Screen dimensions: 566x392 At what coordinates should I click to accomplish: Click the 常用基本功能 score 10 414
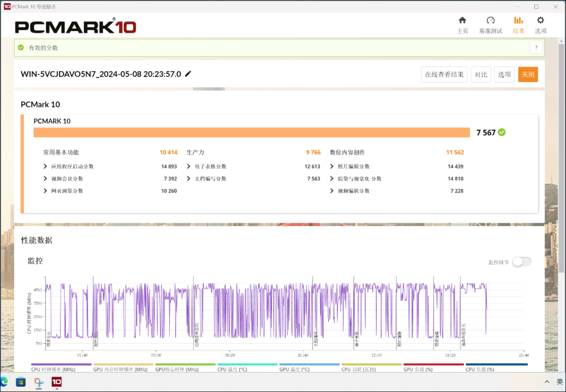pos(169,153)
